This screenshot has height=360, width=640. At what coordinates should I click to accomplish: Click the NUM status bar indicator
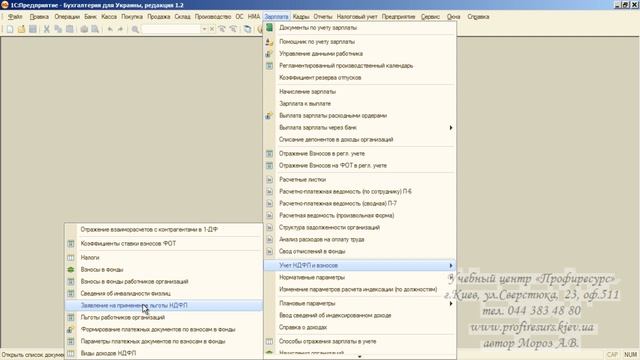pos(631,355)
